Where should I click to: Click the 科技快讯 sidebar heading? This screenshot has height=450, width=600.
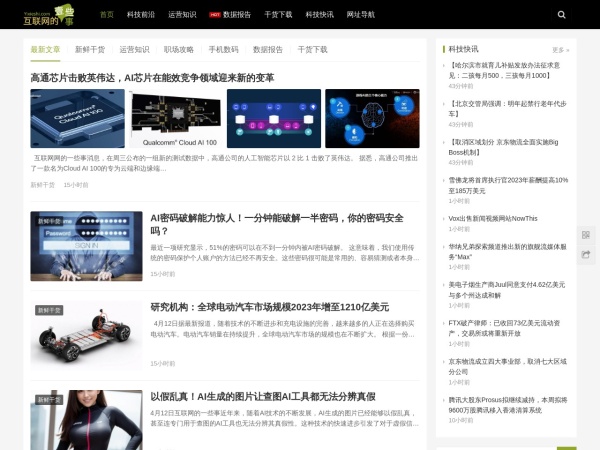[463, 49]
